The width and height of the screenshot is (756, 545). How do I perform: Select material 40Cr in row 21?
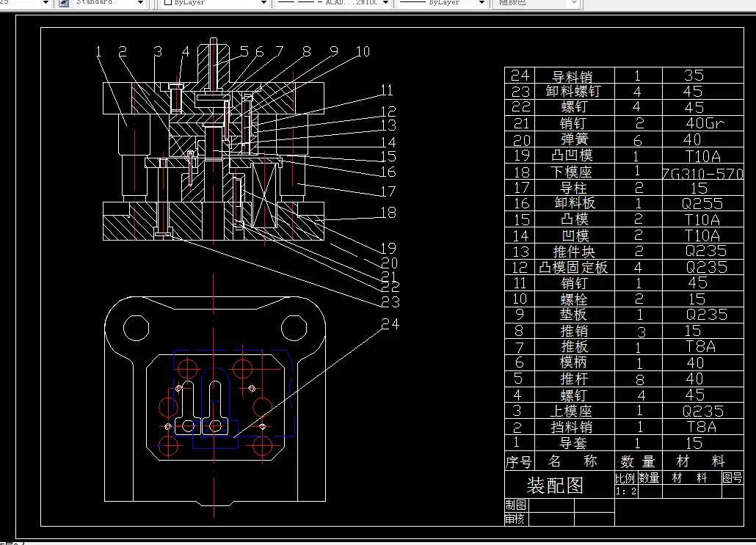(x=705, y=123)
